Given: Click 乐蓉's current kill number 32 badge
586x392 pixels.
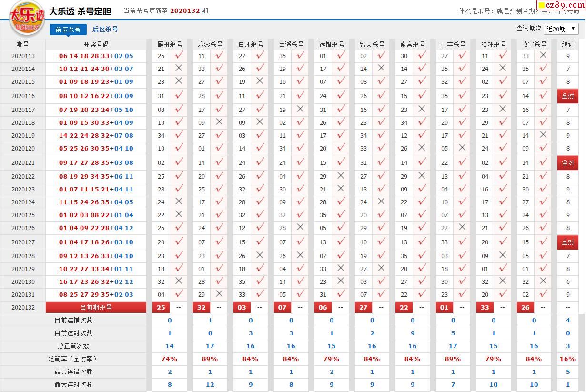Looking at the screenshot, I should click(x=202, y=308).
